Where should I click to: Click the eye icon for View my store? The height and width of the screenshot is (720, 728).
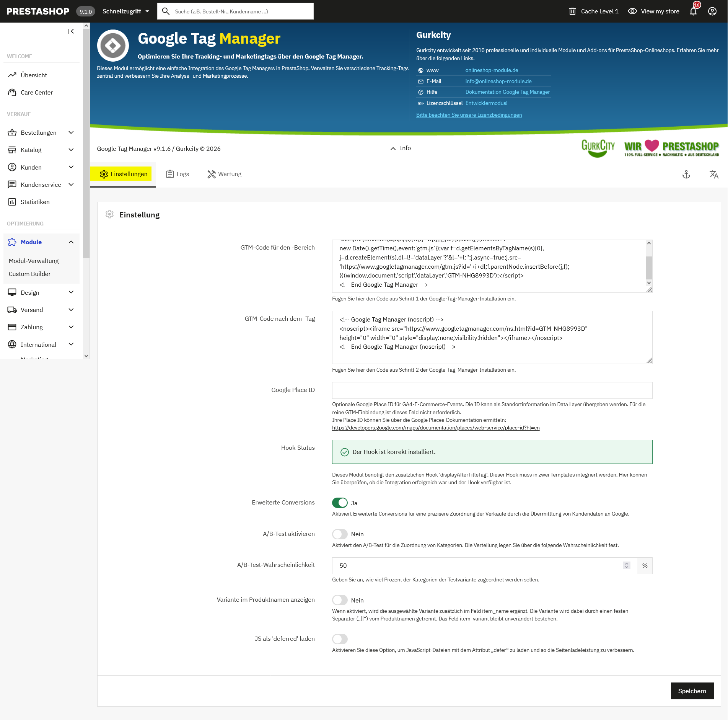tap(632, 11)
